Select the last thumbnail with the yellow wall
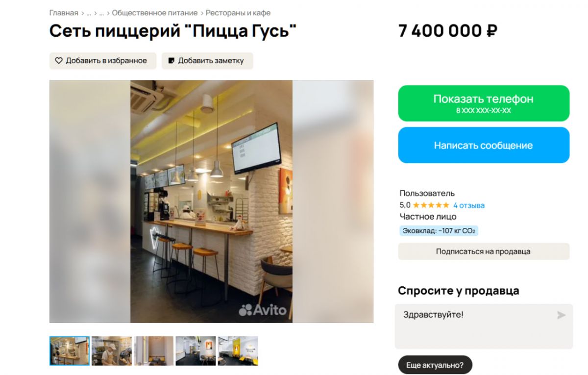Viewport: 588px width, 375px height. pyautogui.click(x=238, y=351)
